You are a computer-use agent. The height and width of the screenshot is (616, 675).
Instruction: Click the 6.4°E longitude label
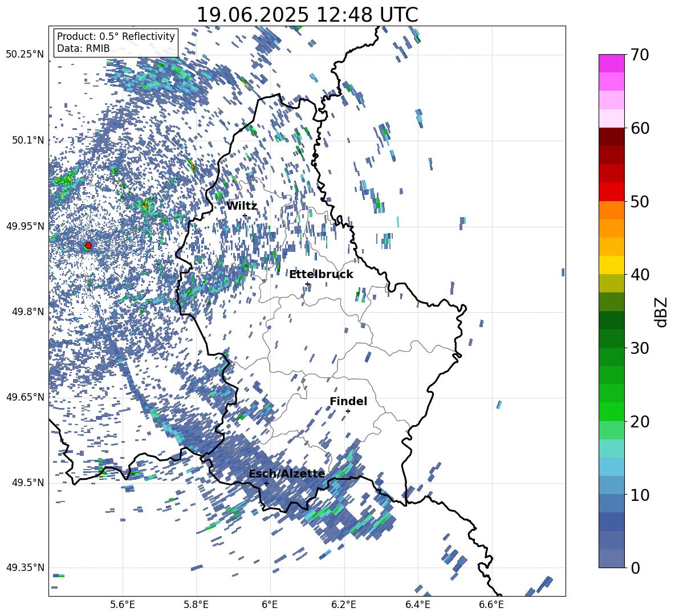click(418, 605)
